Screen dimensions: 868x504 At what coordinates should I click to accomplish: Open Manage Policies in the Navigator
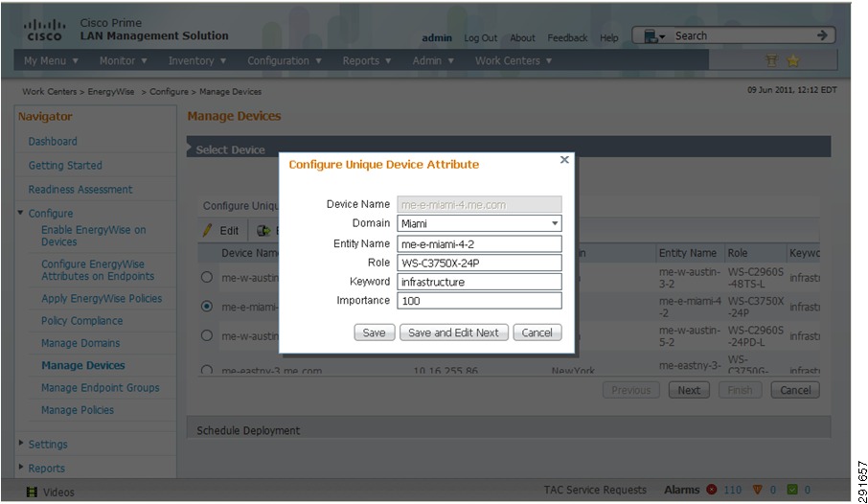[78, 410]
